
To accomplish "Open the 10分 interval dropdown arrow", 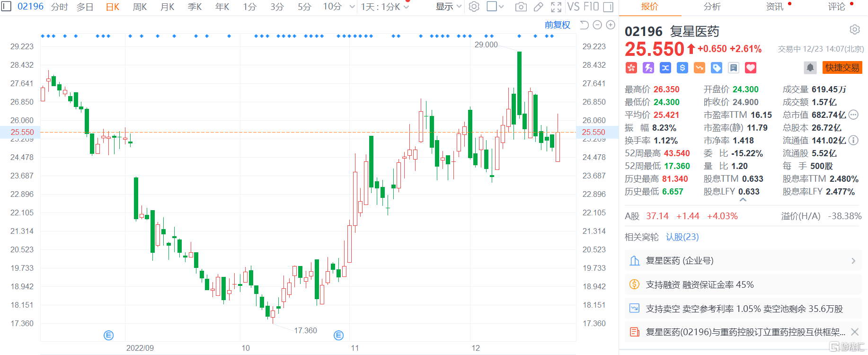I will click(x=352, y=7).
